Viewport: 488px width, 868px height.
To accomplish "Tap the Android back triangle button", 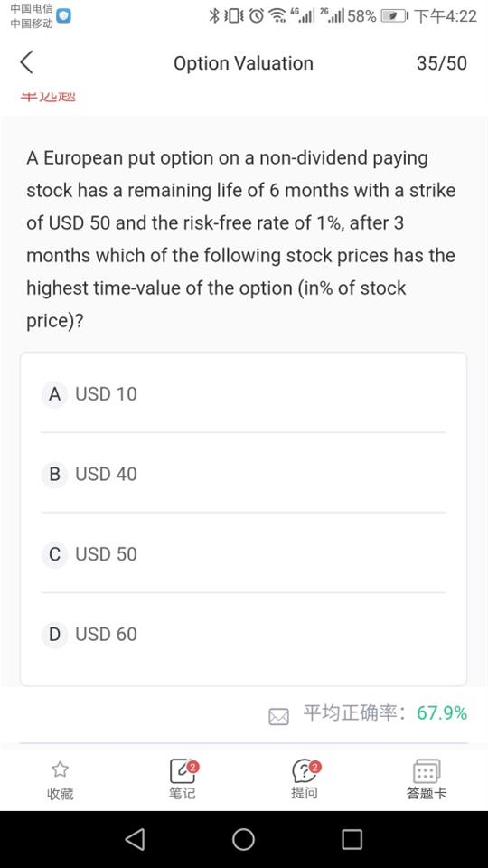I will click(135, 839).
